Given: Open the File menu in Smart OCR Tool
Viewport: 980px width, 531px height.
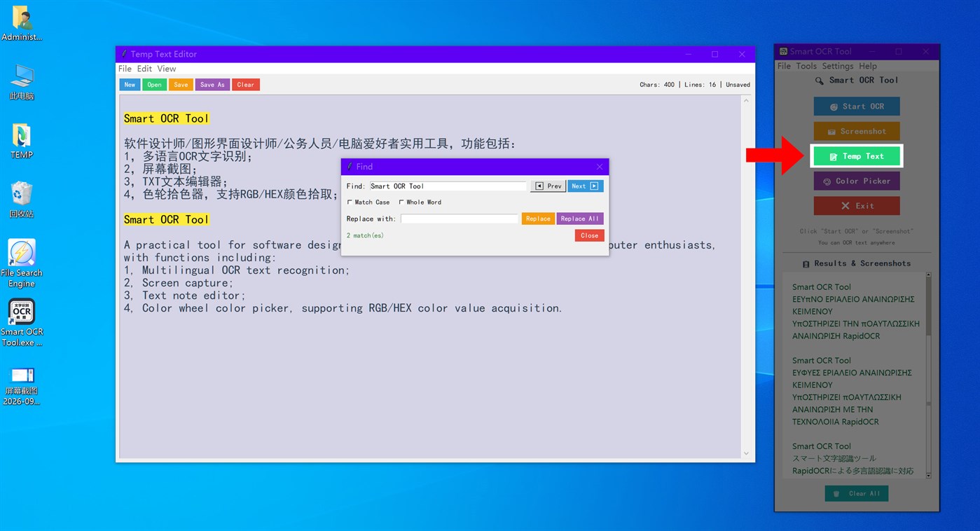Looking at the screenshot, I should click(784, 66).
